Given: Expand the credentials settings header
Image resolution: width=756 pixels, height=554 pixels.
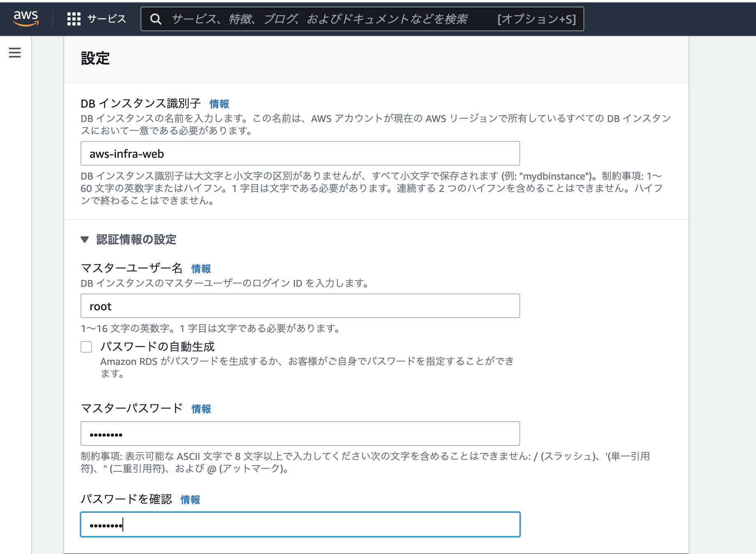Looking at the screenshot, I should 136,240.
